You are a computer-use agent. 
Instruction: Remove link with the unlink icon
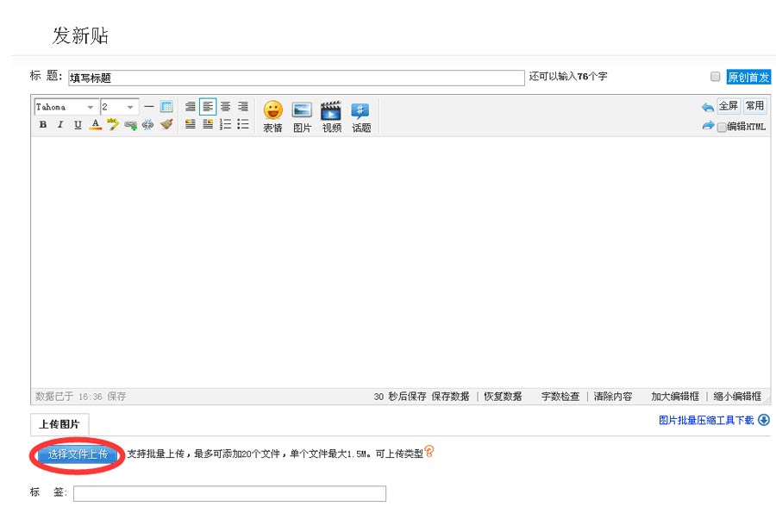point(147,125)
